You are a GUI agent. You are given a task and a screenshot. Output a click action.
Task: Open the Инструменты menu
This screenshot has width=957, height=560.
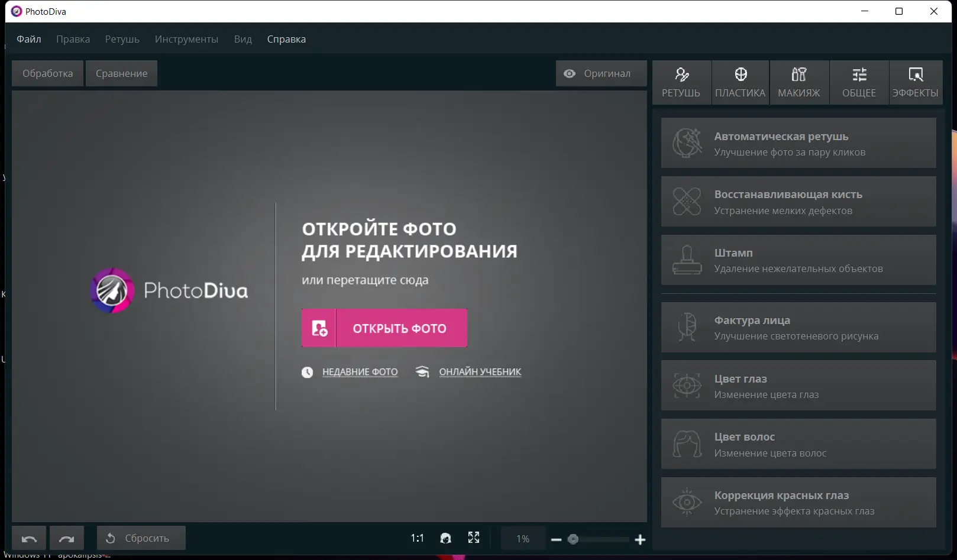(186, 39)
